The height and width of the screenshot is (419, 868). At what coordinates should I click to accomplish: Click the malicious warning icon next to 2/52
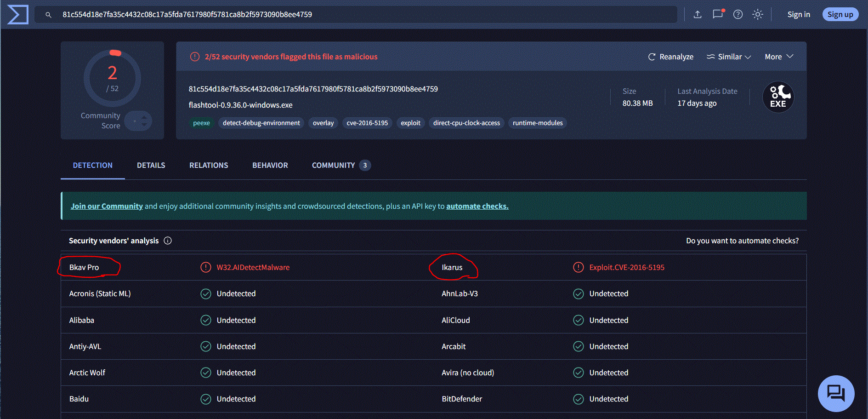[194, 56]
